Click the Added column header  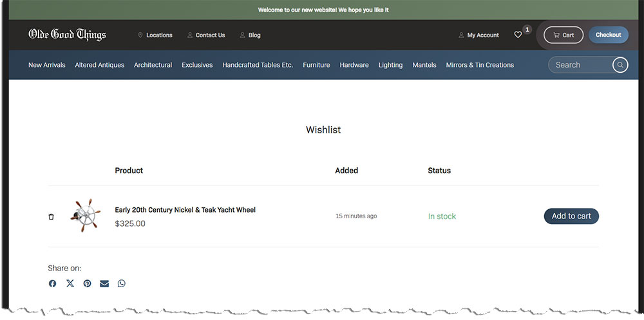click(346, 171)
